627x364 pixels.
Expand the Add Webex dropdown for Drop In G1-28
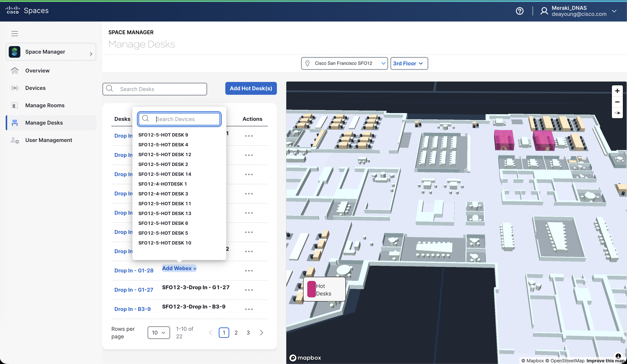pyautogui.click(x=179, y=268)
